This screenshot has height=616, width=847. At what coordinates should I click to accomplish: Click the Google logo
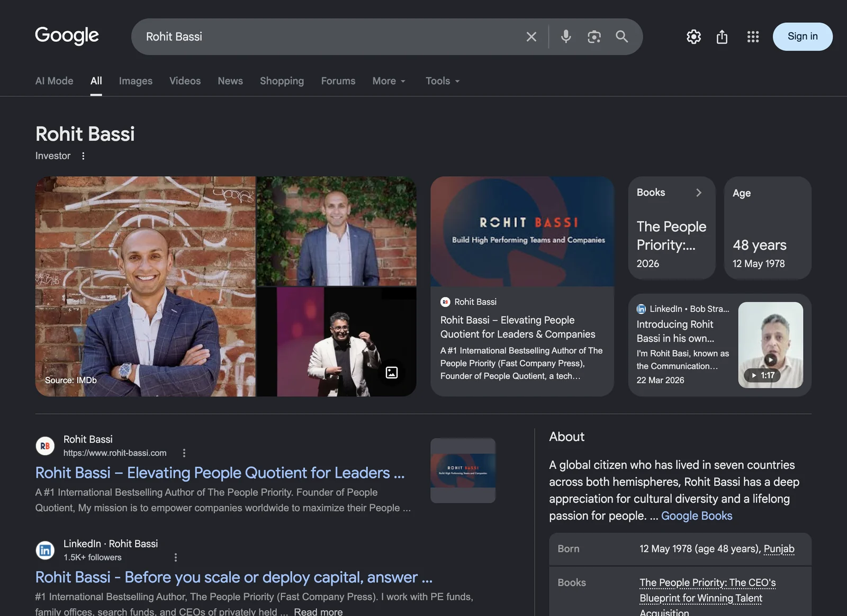67,35
